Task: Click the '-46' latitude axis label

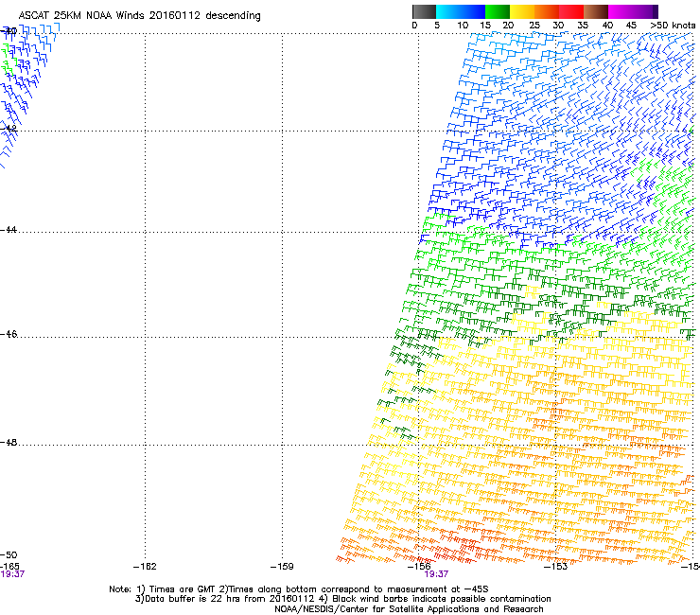Action: click(x=9, y=334)
